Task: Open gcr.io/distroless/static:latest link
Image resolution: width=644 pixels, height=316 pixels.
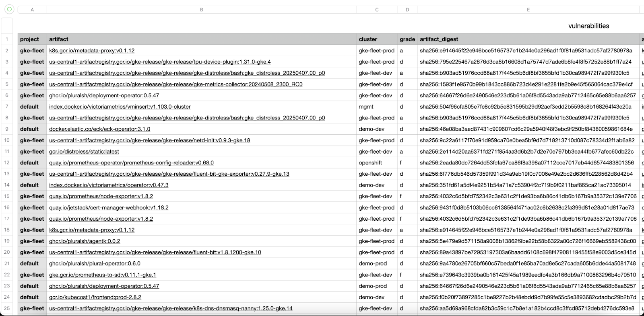Action: (x=84, y=152)
